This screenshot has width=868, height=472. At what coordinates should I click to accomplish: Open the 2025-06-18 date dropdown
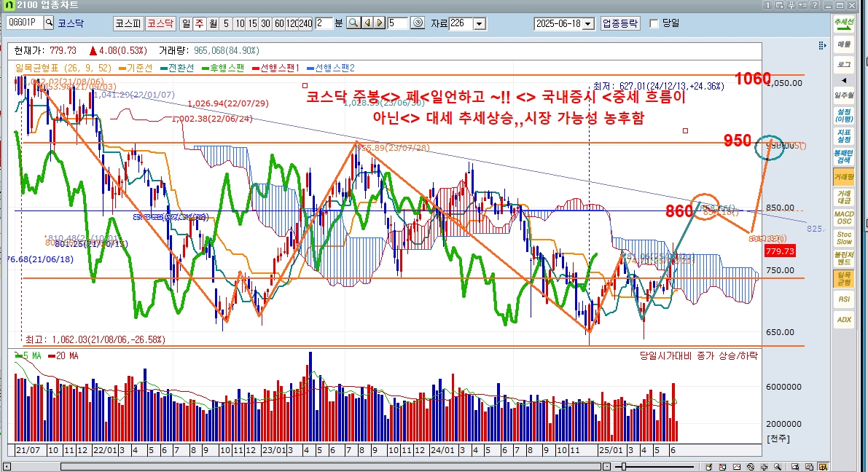click(x=588, y=24)
